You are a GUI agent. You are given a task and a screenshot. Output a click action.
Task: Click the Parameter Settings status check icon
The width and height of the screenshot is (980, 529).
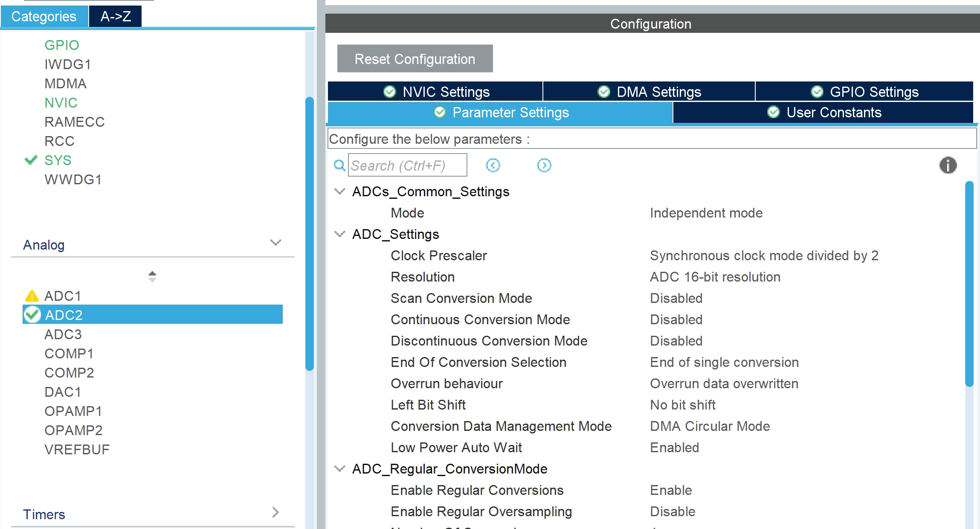pyautogui.click(x=440, y=112)
